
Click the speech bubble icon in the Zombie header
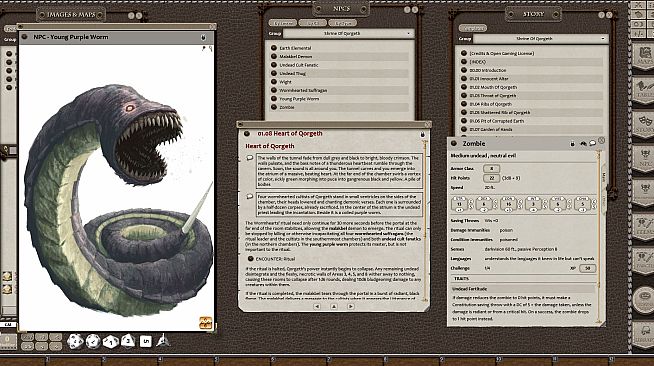tap(592, 143)
